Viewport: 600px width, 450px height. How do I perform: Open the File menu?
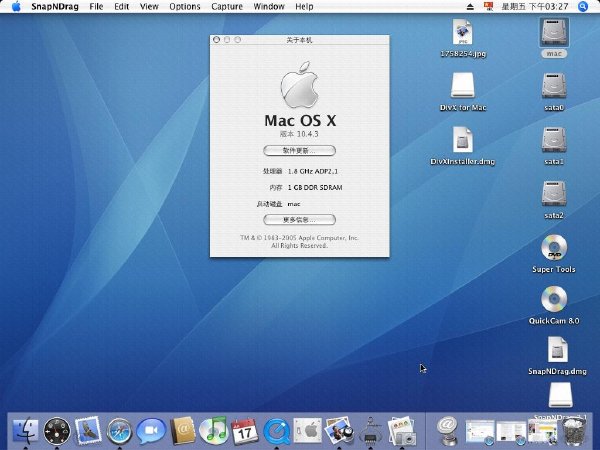pyautogui.click(x=96, y=7)
